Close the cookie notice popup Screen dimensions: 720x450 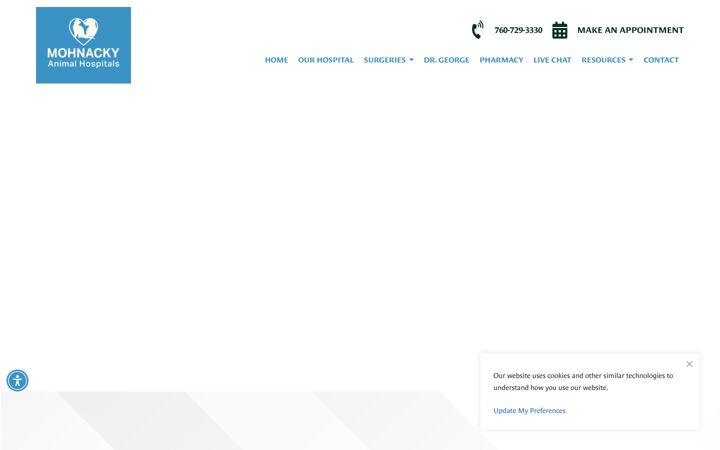pyautogui.click(x=689, y=364)
